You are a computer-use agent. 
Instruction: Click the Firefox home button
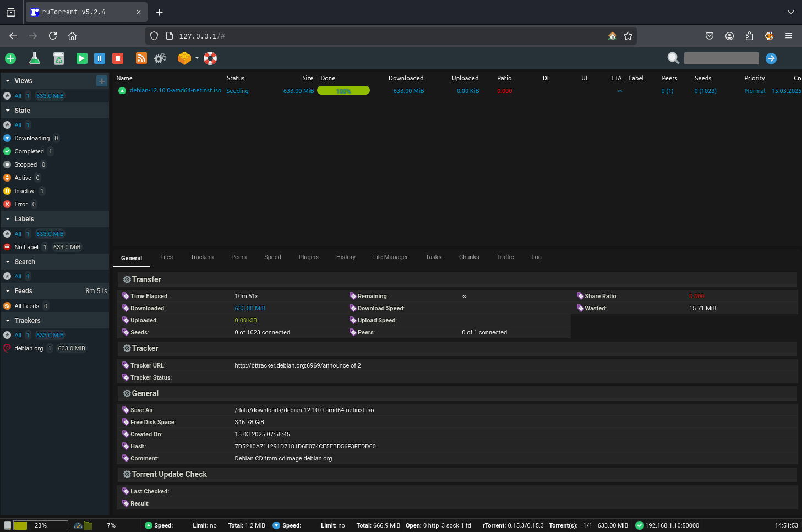pos(72,36)
